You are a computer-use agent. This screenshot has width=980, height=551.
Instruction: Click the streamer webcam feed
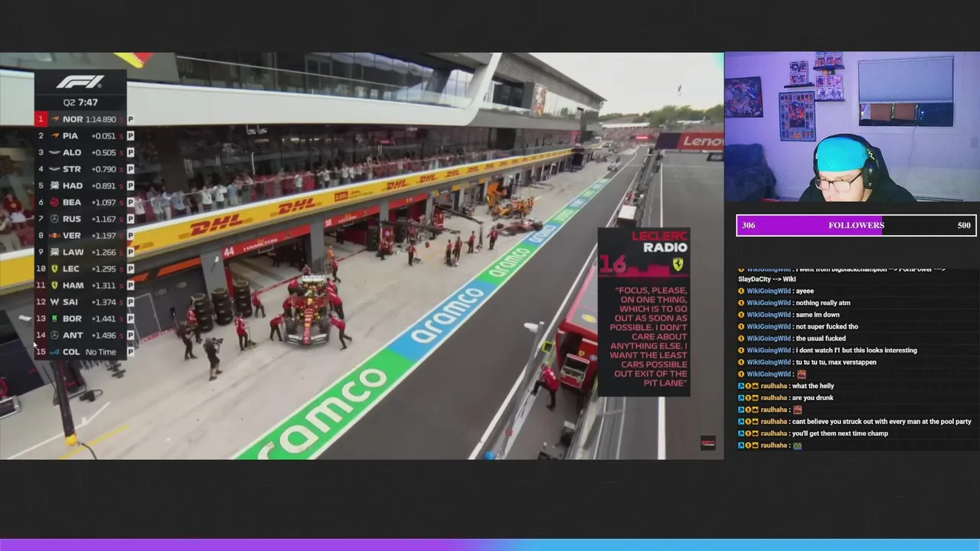coord(852,127)
